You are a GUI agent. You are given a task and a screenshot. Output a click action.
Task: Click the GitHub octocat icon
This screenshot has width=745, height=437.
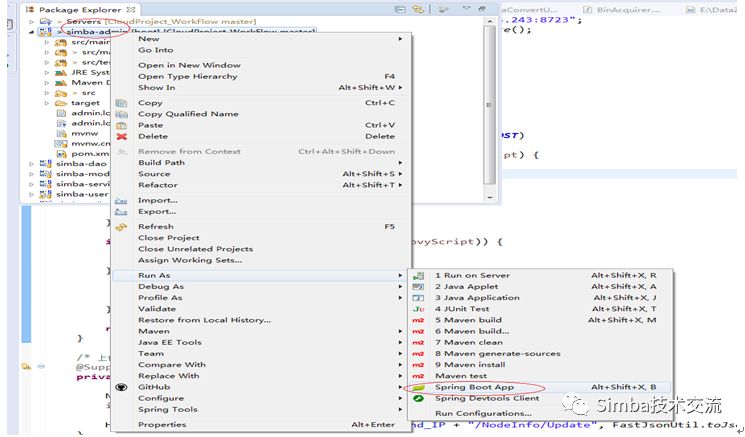click(122, 387)
